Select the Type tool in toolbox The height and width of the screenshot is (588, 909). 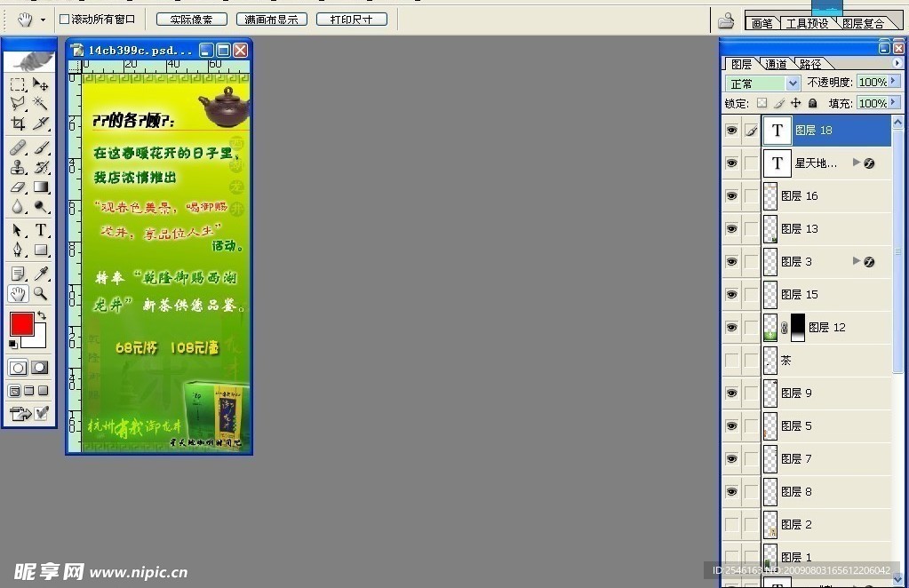click(x=41, y=231)
